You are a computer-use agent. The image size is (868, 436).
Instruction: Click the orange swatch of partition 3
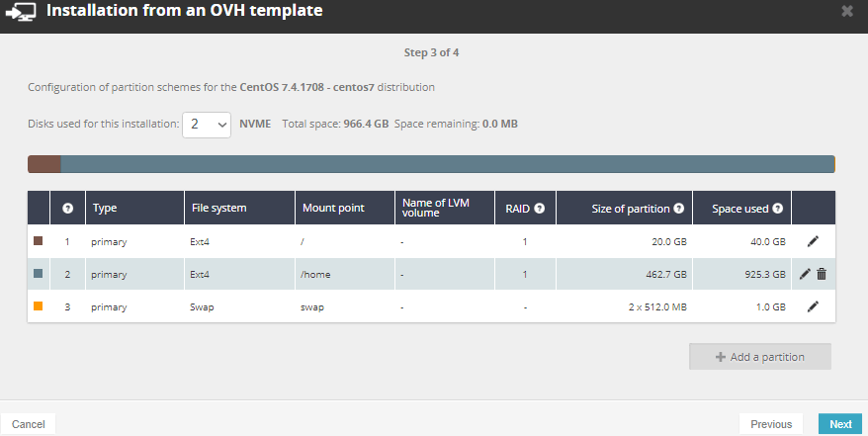point(39,305)
